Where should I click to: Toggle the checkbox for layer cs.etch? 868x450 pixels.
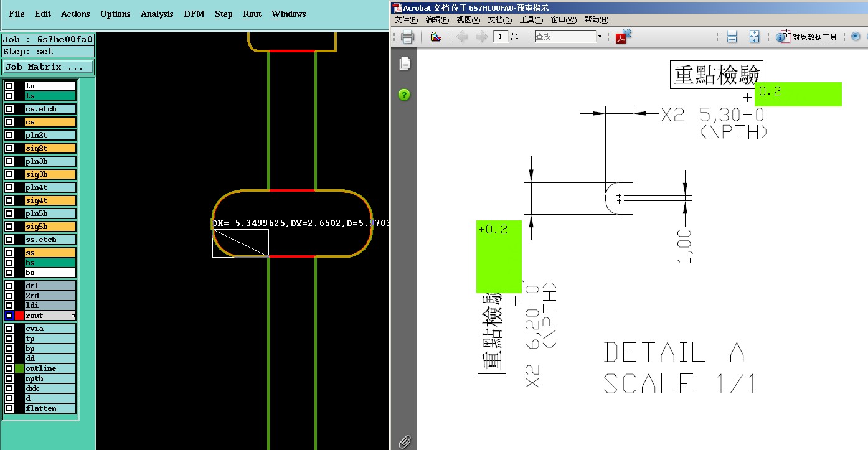click(9, 109)
